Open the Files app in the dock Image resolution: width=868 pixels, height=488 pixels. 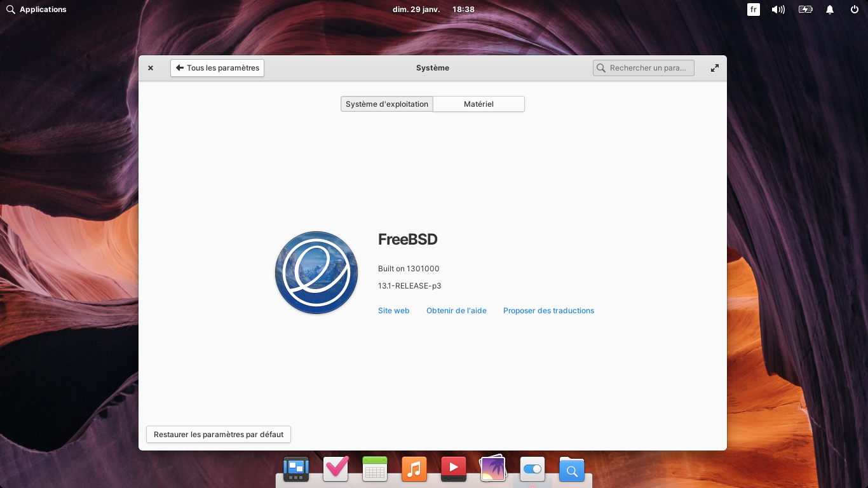point(572,469)
